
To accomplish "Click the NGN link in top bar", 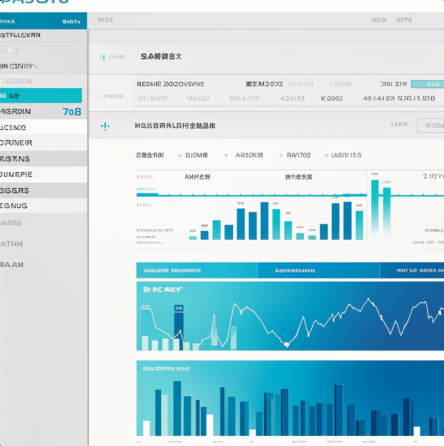I will [379, 20].
